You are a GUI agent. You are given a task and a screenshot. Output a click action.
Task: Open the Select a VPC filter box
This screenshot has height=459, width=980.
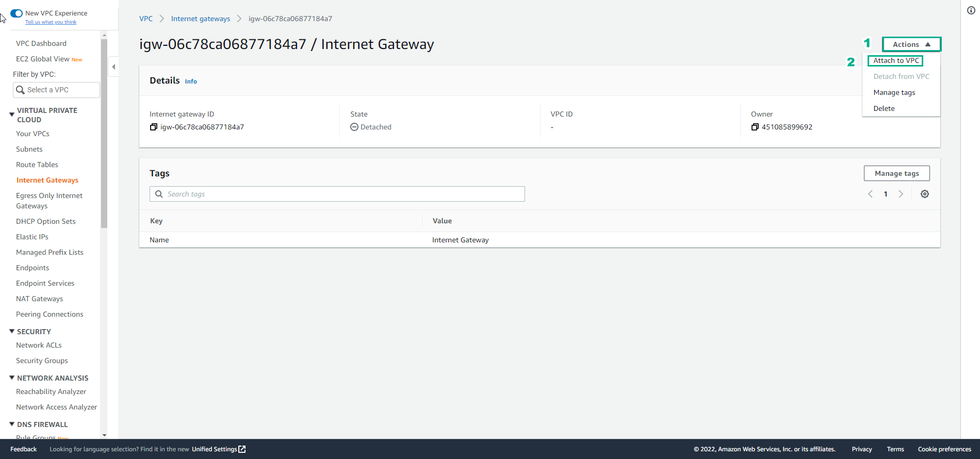point(56,90)
